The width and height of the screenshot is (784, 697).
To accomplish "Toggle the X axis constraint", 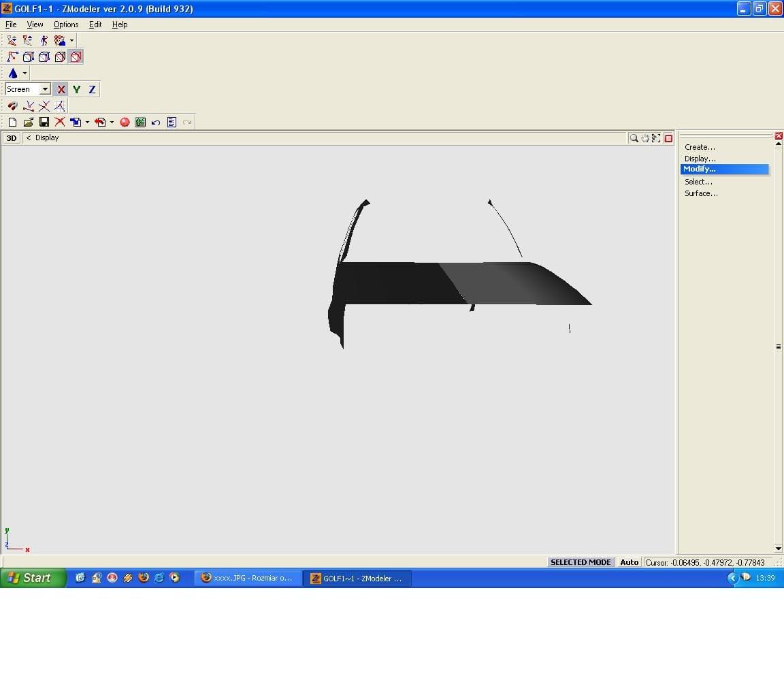I will click(61, 89).
